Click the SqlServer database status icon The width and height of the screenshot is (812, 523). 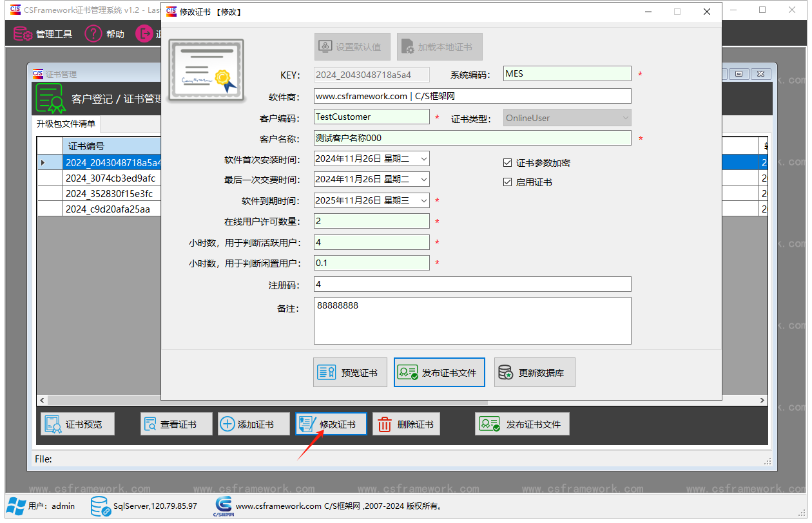coord(101,506)
